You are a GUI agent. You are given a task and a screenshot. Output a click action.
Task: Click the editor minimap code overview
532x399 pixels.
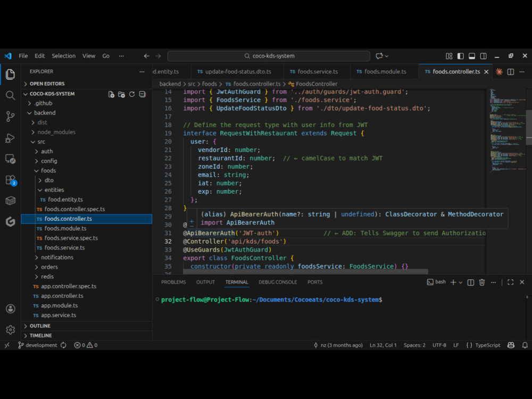point(506,131)
